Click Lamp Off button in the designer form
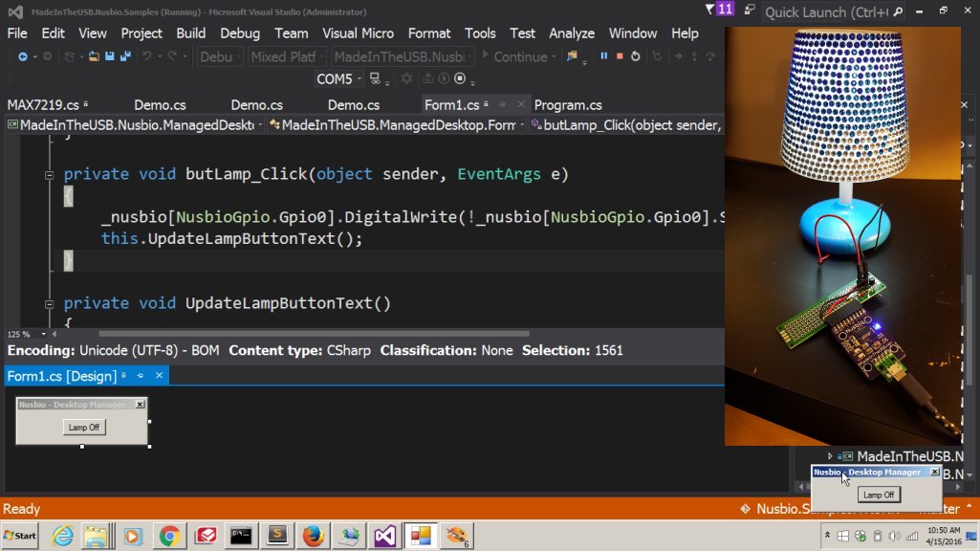Image resolution: width=980 pixels, height=551 pixels. tap(84, 428)
